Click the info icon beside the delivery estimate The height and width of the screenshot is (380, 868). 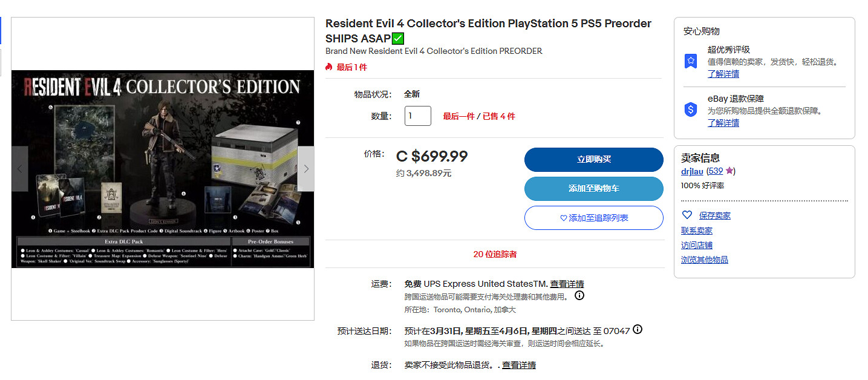(637, 330)
